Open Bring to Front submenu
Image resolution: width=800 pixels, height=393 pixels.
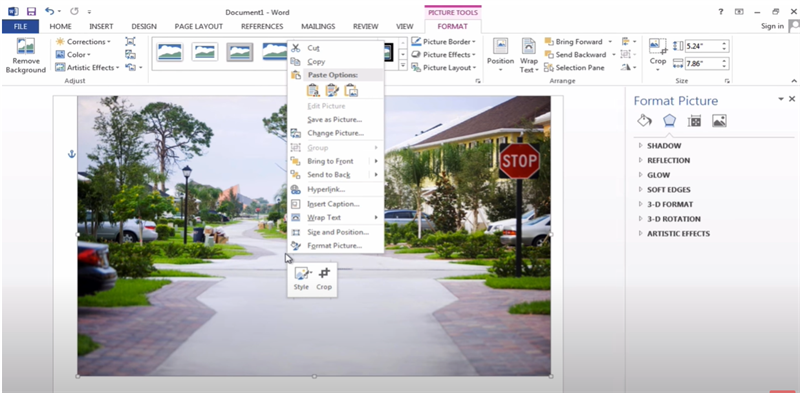[x=336, y=161]
